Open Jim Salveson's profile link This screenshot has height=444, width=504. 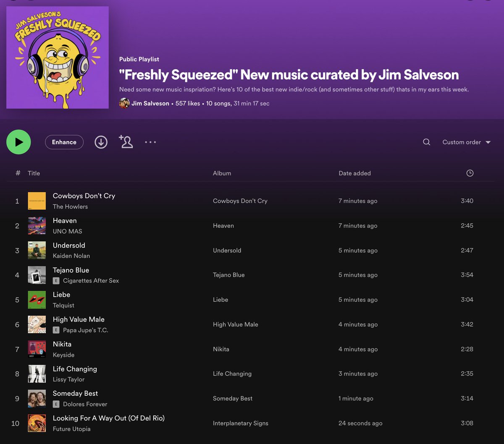point(150,103)
